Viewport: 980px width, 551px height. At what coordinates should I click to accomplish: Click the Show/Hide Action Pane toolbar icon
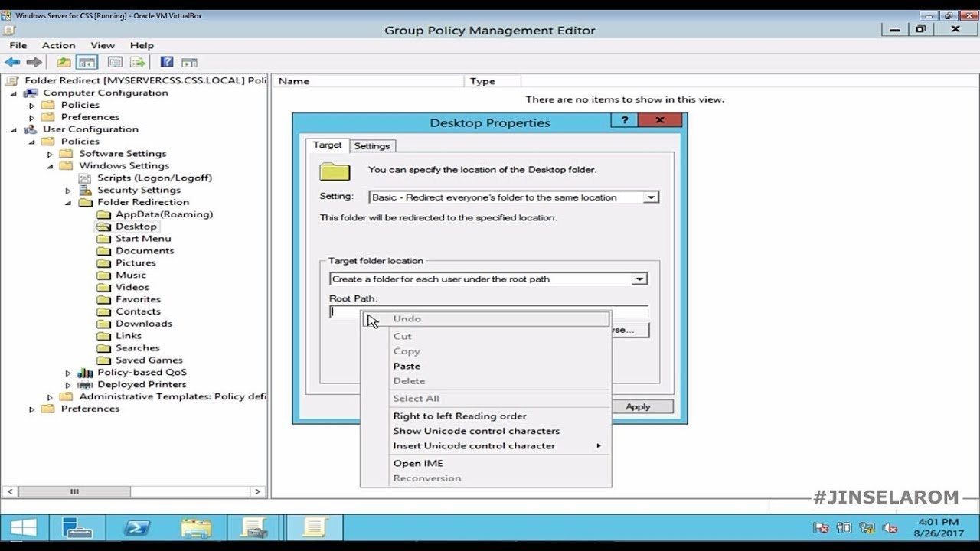pyautogui.click(x=189, y=63)
